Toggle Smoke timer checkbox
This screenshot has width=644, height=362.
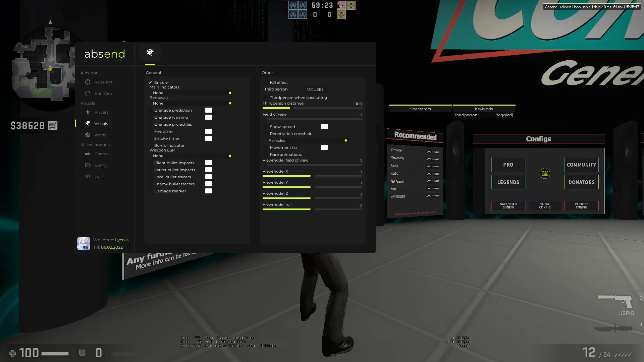[x=150, y=138]
